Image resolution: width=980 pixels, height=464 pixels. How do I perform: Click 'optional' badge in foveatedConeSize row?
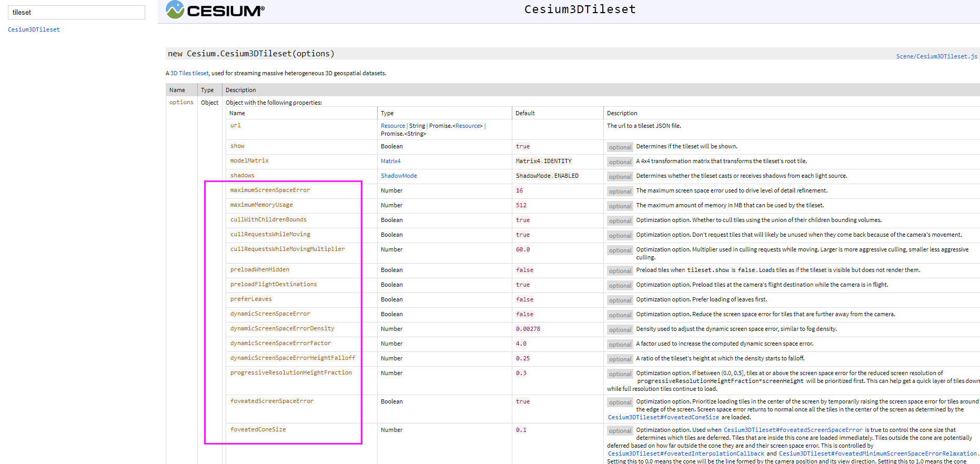[x=620, y=431]
